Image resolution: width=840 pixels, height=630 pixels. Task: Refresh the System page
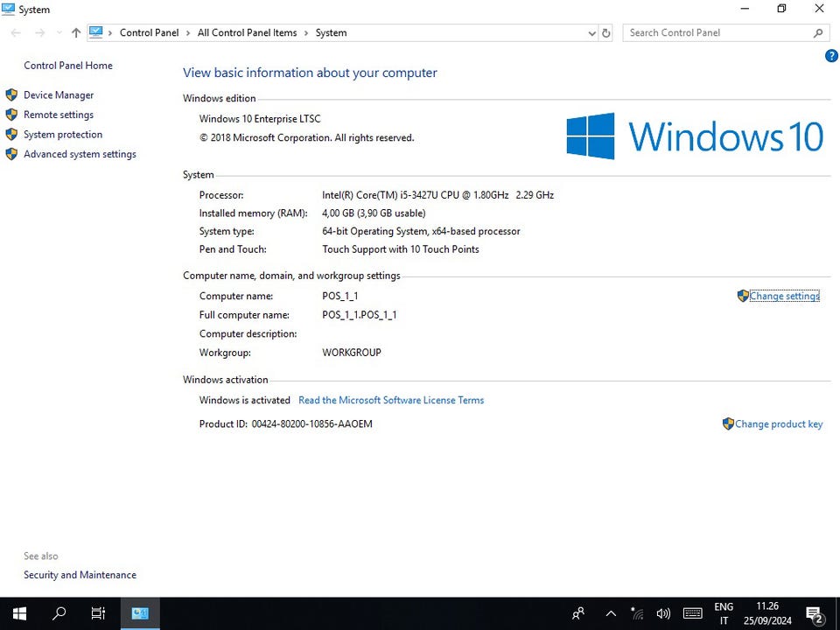tap(605, 33)
